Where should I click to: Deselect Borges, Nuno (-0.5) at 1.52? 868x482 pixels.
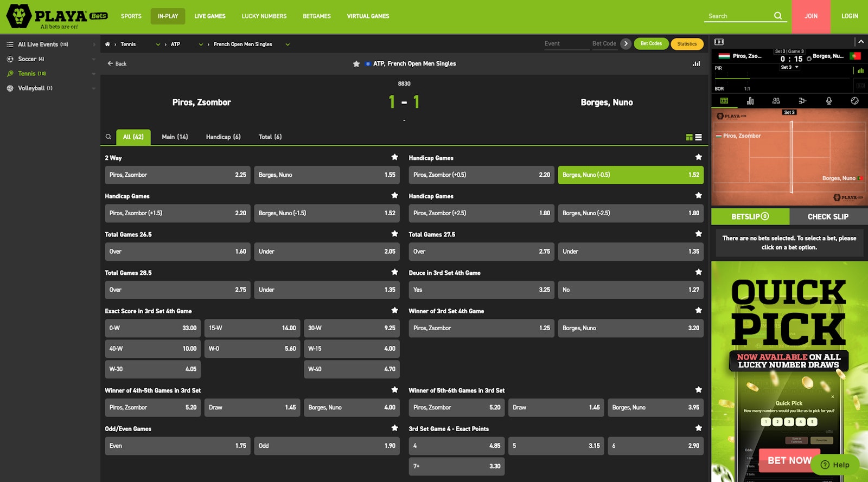click(x=630, y=175)
